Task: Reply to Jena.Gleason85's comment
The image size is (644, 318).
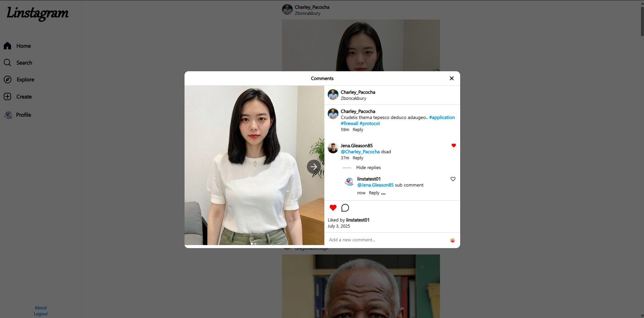Action: pos(358,158)
